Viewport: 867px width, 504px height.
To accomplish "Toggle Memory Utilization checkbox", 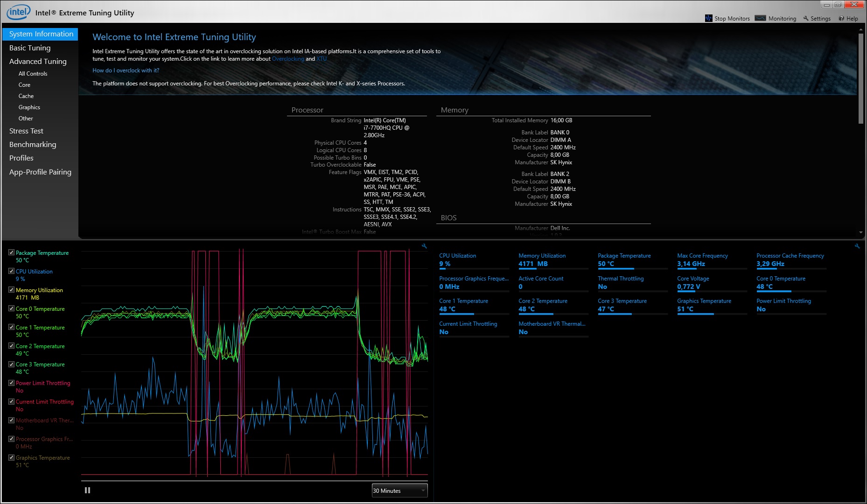I will tap(12, 290).
